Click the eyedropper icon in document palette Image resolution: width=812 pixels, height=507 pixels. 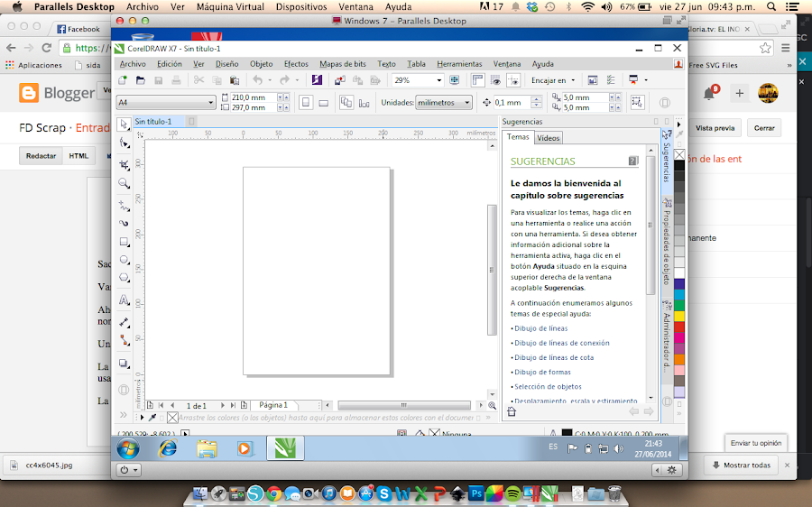(x=152, y=418)
